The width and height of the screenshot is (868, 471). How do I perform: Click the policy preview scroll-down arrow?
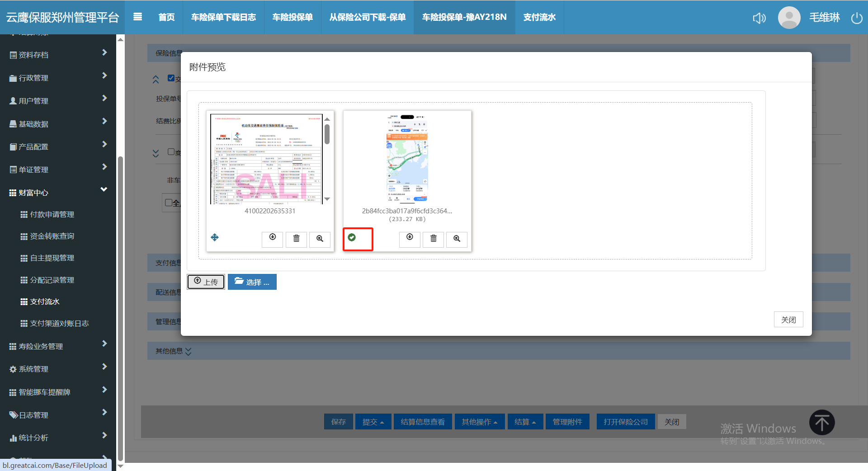tap(327, 199)
